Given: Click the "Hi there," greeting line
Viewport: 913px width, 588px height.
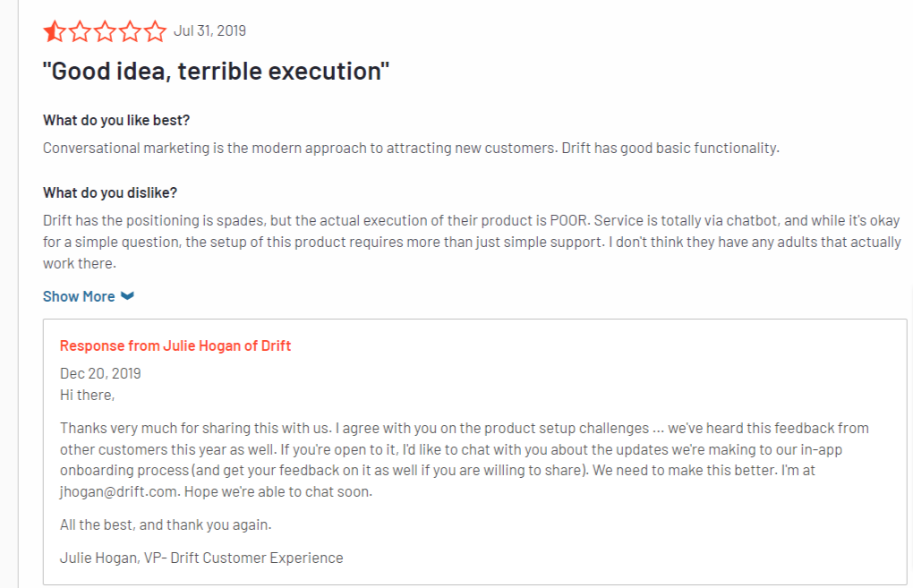Looking at the screenshot, I should pyautogui.click(x=88, y=395).
